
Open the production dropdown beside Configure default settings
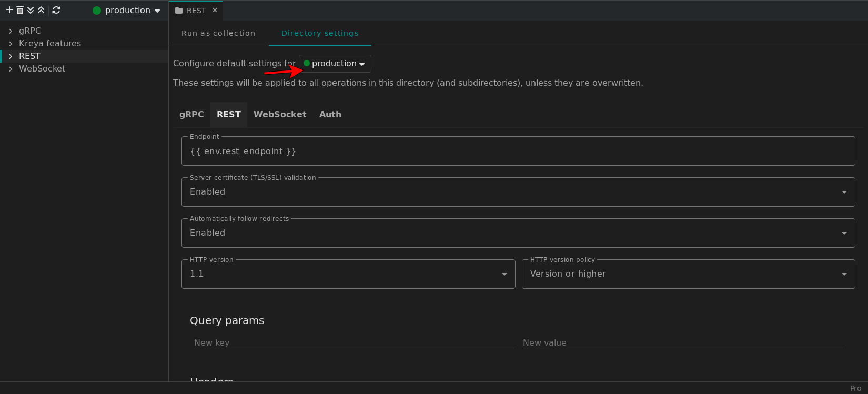(x=335, y=64)
